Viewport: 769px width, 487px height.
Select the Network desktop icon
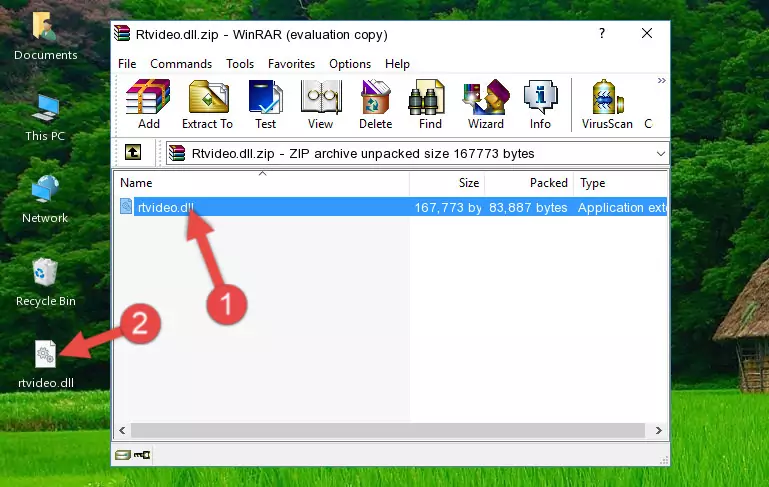coord(45,199)
